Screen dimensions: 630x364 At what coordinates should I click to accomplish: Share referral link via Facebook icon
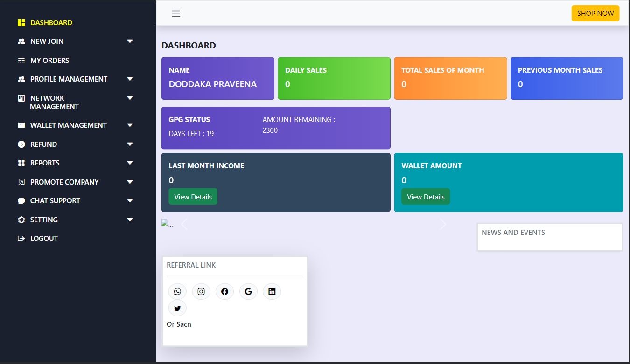224,292
